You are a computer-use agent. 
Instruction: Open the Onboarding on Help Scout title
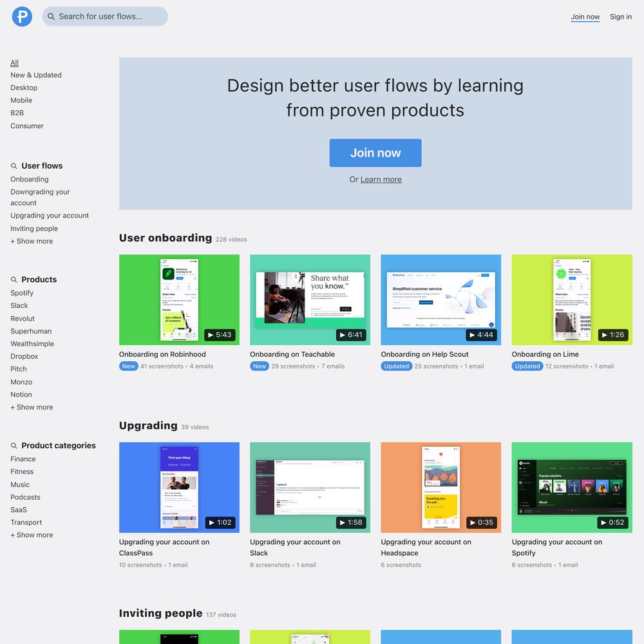pyautogui.click(x=424, y=354)
